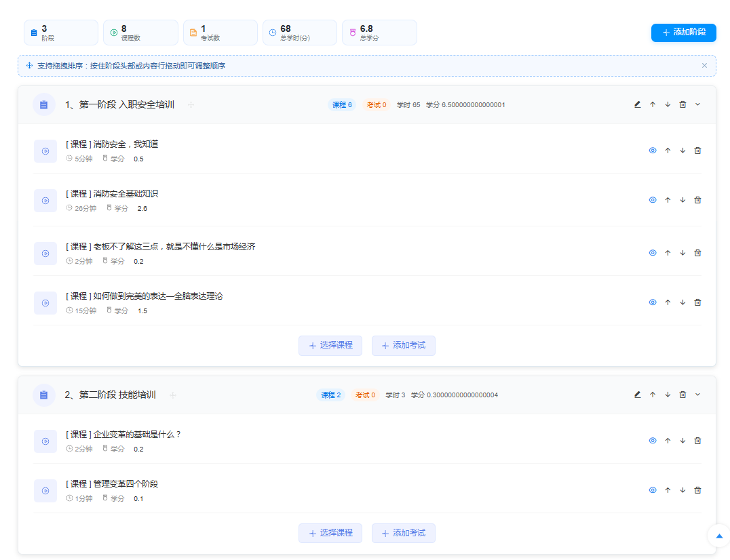This screenshot has width=730, height=560.
Task: Dismiss the drag-to-sort tip banner
Action: [x=704, y=65]
